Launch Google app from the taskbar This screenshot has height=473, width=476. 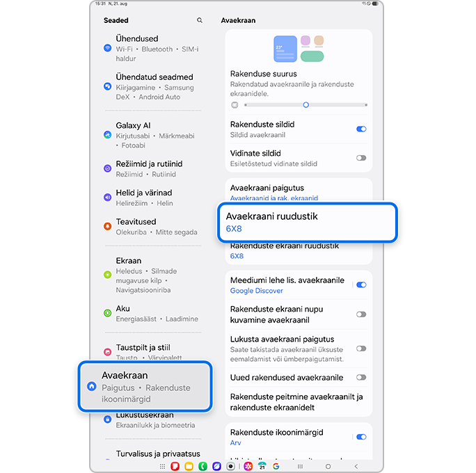(276, 466)
